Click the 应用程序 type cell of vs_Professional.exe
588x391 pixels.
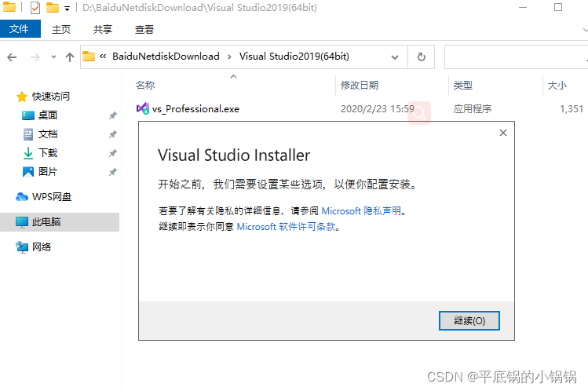point(472,108)
